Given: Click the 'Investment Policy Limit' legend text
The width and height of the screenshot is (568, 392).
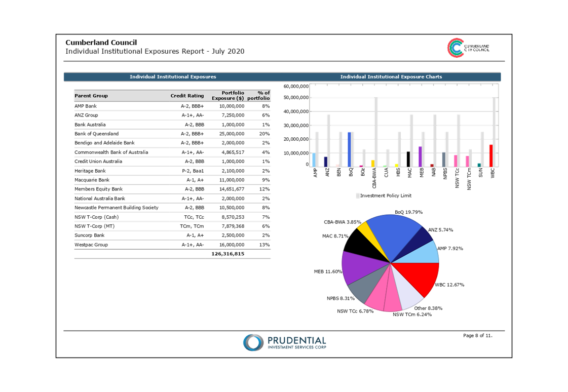Looking at the screenshot, I should 386,196.
